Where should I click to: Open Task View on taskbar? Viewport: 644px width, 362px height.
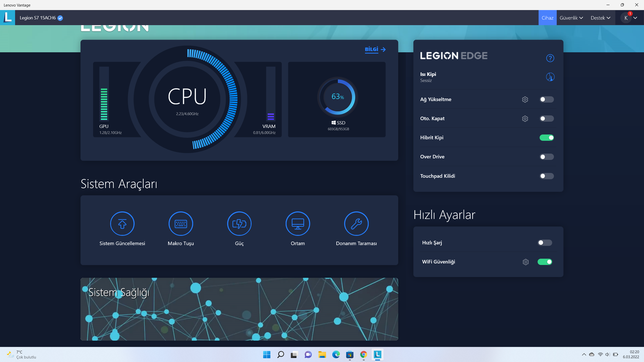coord(294,355)
